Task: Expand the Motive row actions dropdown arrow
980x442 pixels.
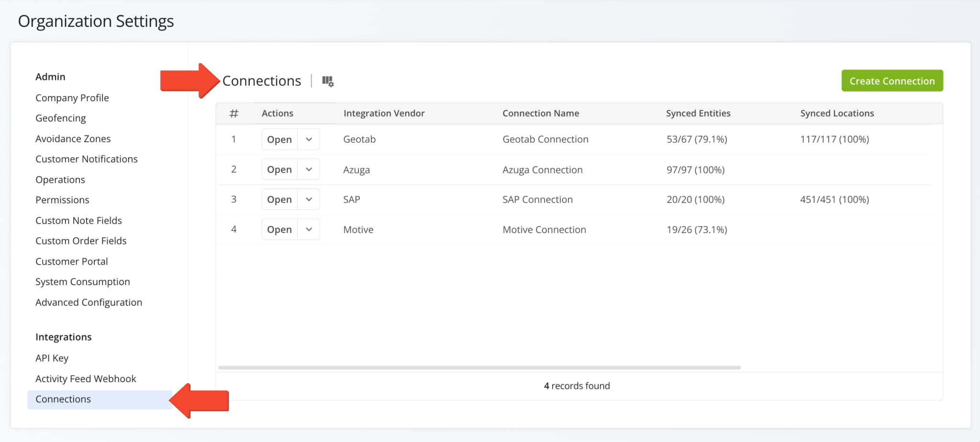Action: coord(309,230)
